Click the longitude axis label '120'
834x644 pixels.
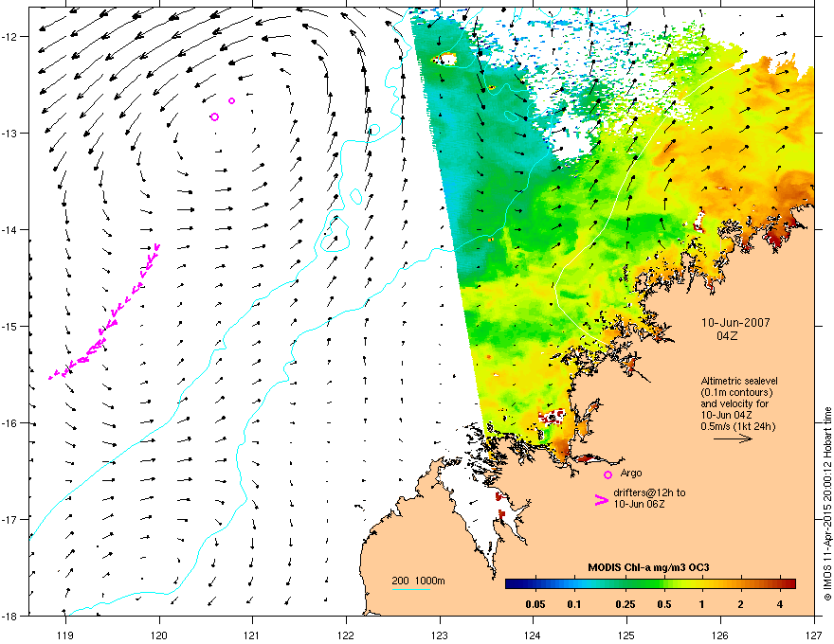point(159,635)
